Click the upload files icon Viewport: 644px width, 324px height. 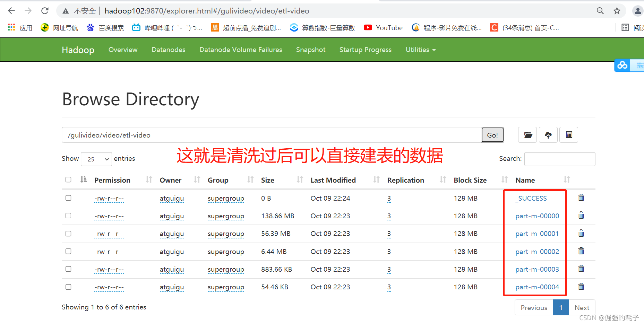[548, 135]
